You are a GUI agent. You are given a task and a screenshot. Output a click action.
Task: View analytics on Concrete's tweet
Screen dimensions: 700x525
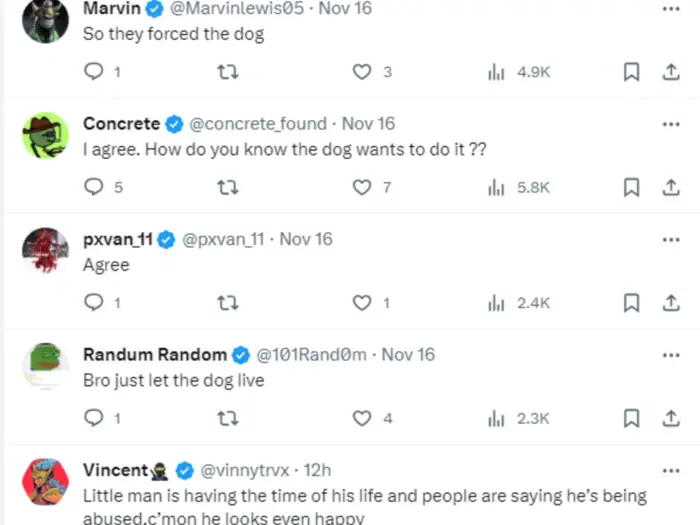click(x=496, y=187)
